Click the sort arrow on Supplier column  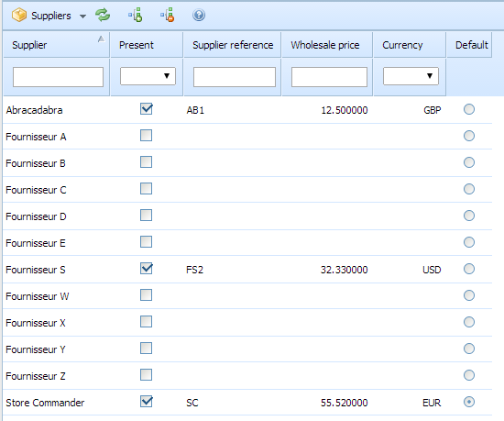(101, 39)
